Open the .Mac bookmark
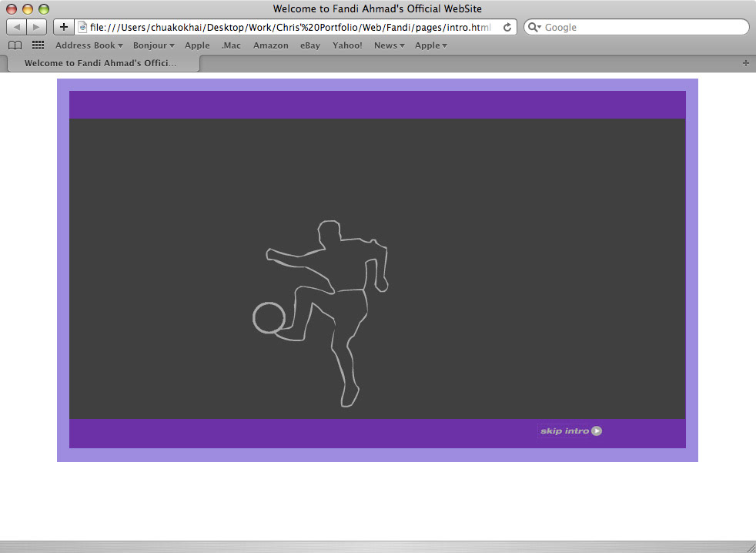The width and height of the screenshot is (756, 553). (231, 45)
